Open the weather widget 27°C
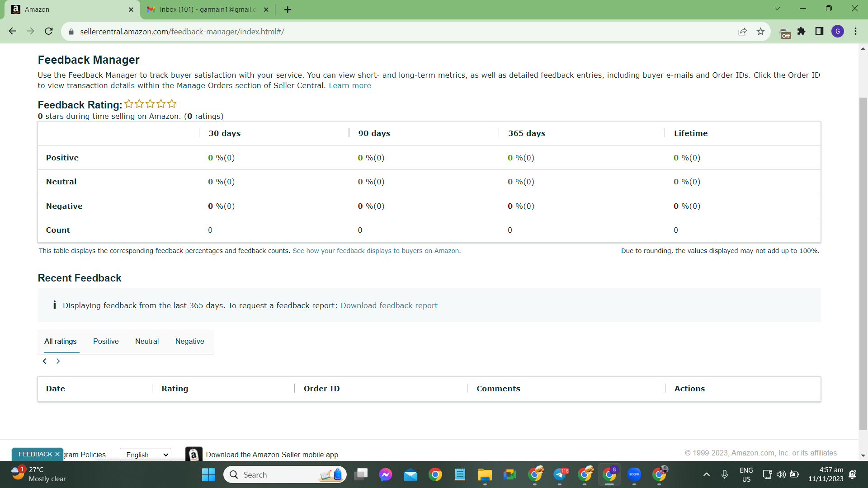 (x=39, y=474)
